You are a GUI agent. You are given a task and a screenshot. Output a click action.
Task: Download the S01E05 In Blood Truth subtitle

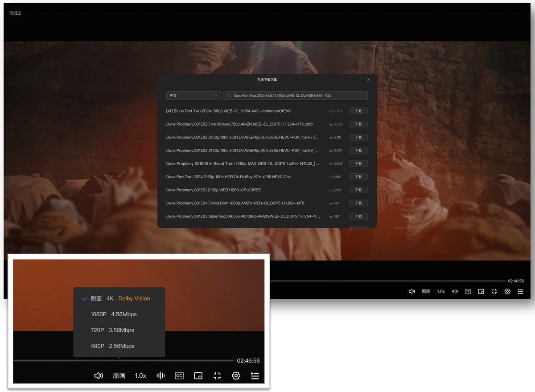358,163
